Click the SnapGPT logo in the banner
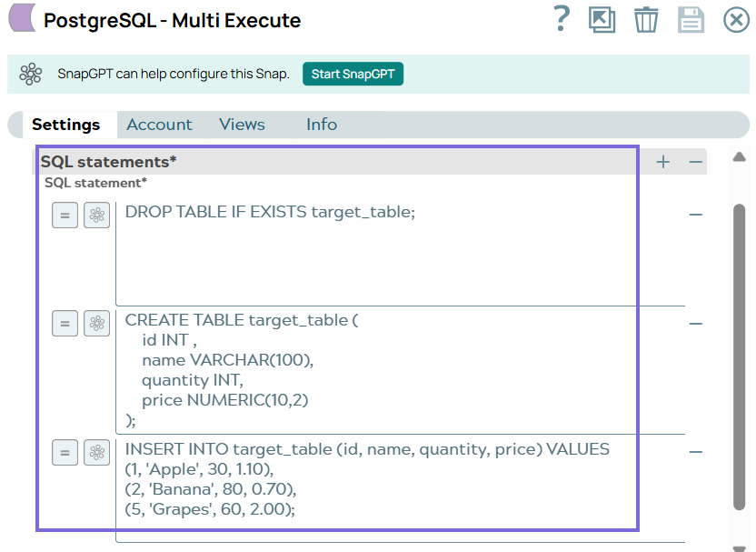This screenshot has width=756, height=552. point(30,74)
